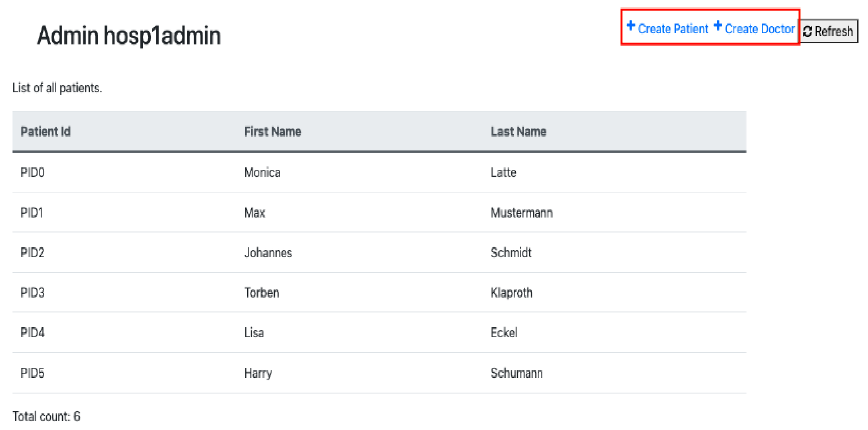Click the Last Name column header
The width and height of the screenshot is (868, 430).
point(518,131)
